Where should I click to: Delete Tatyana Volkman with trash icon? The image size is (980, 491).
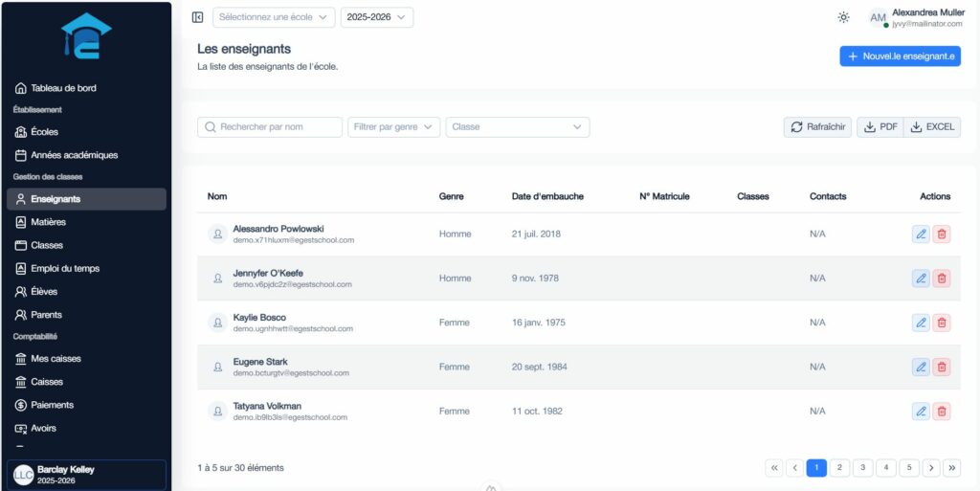pos(942,412)
